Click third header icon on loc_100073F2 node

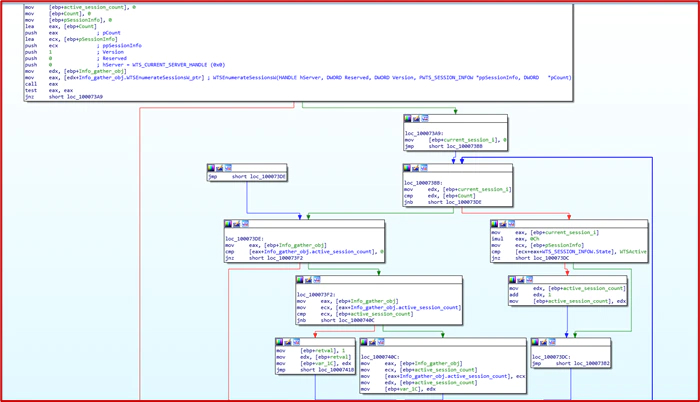click(317, 280)
